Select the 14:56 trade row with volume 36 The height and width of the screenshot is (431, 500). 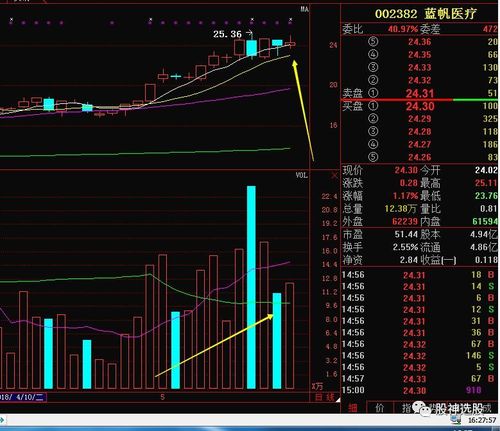pos(419,333)
